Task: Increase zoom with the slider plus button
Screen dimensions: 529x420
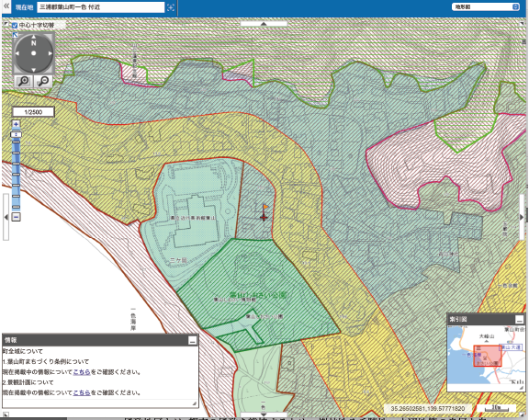Action: coord(16,124)
